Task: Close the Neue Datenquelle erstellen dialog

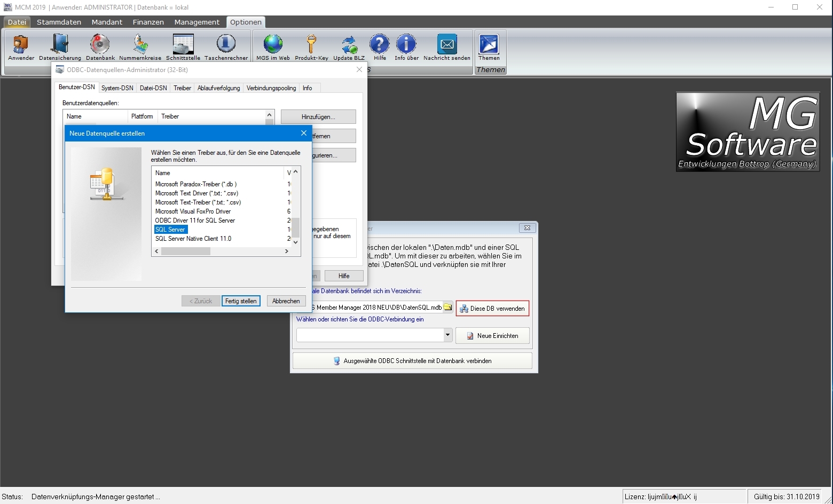Action: click(x=303, y=133)
